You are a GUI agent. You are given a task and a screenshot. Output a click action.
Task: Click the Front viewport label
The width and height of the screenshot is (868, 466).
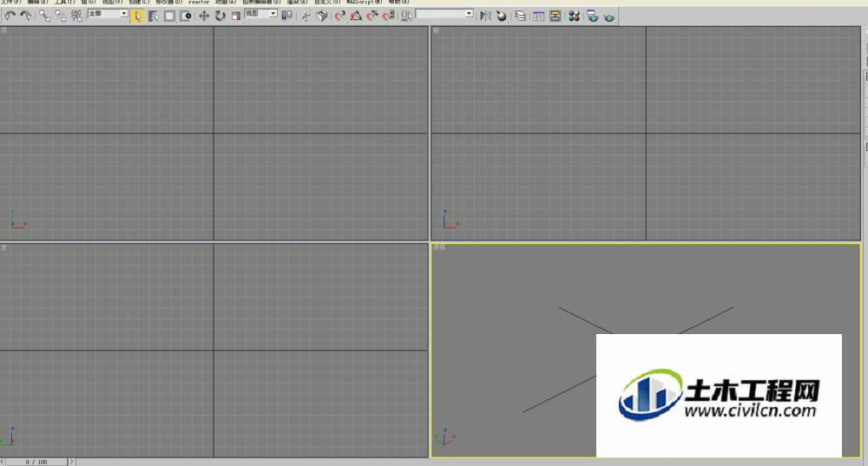tap(437, 30)
